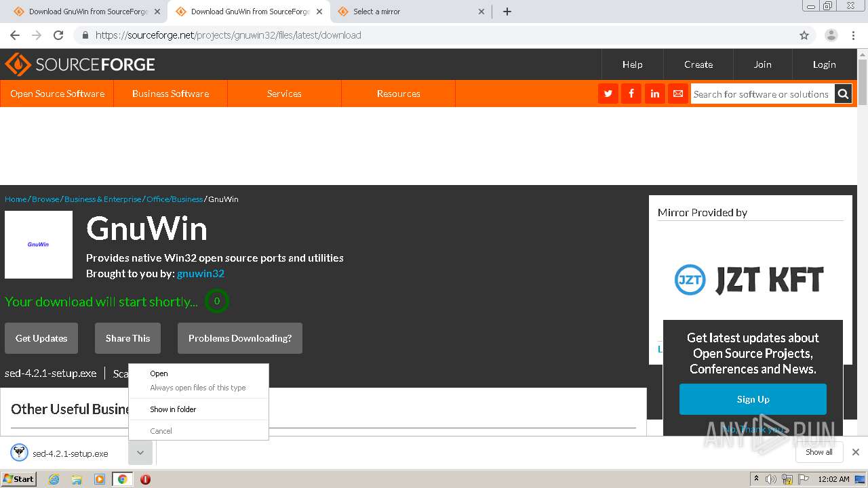Screen dimensions: 868x488
Task: Close the download shelf
Action: click(856, 452)
